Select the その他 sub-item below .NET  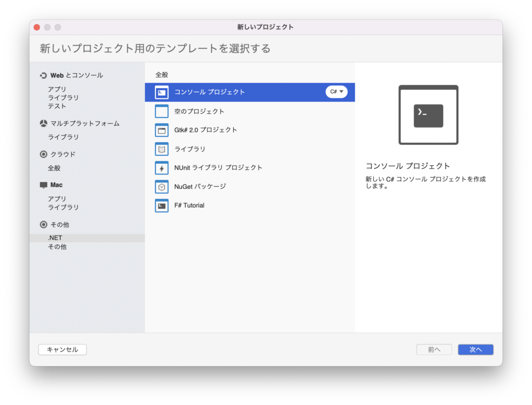[57, 247]
